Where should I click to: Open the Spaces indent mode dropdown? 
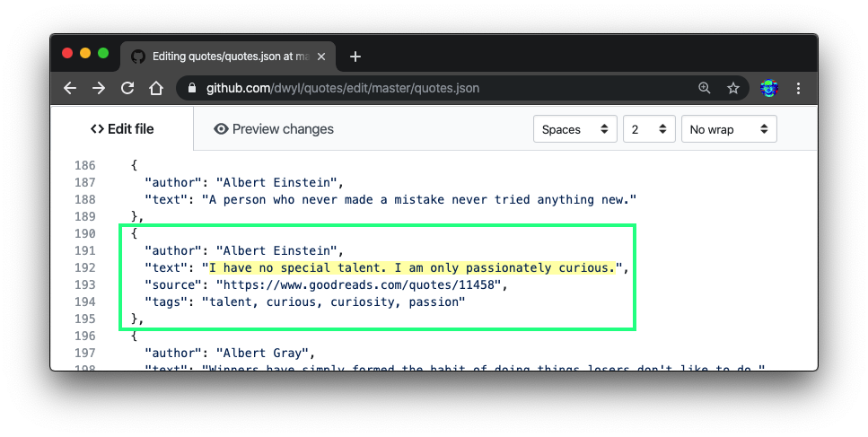[574, 129]
